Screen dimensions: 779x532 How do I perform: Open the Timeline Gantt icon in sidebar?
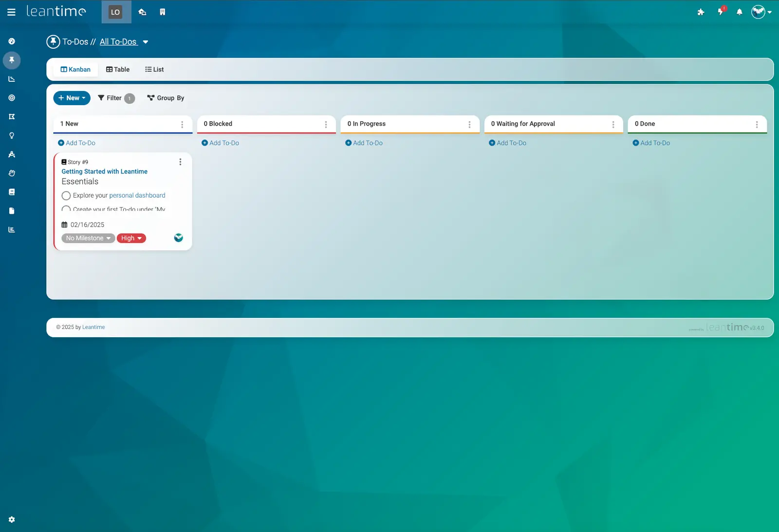(x=12, y=79)
